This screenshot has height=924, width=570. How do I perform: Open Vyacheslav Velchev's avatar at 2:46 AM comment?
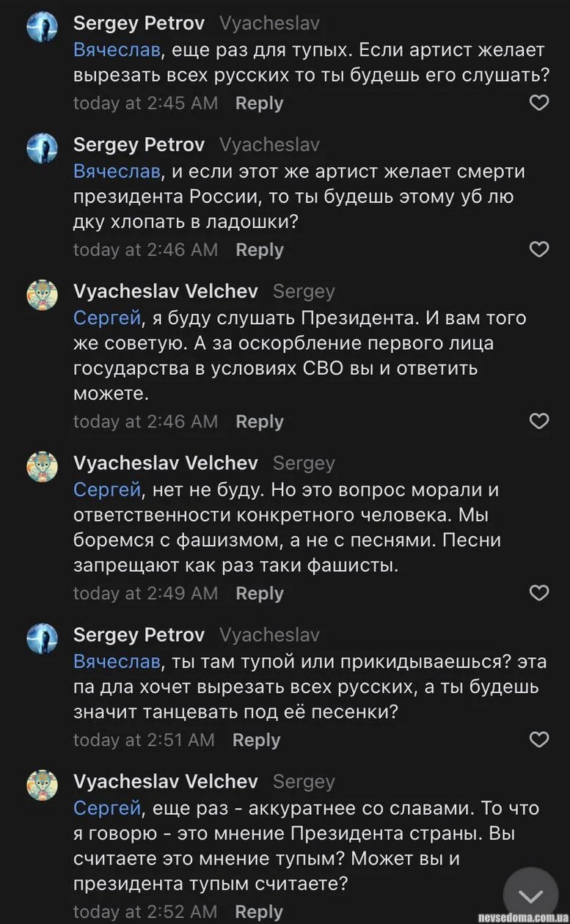[43, 296]
